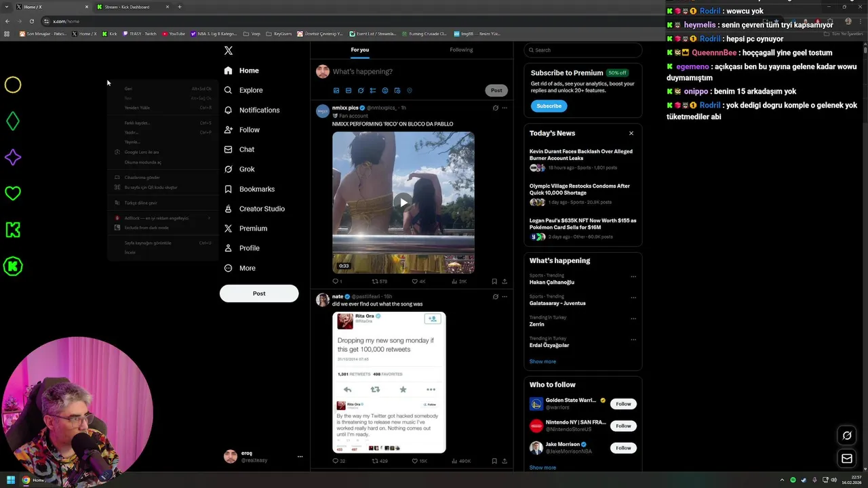
Task: Open Profile in the sidebar
Action: pyautogui.click(x=241, y=248)
